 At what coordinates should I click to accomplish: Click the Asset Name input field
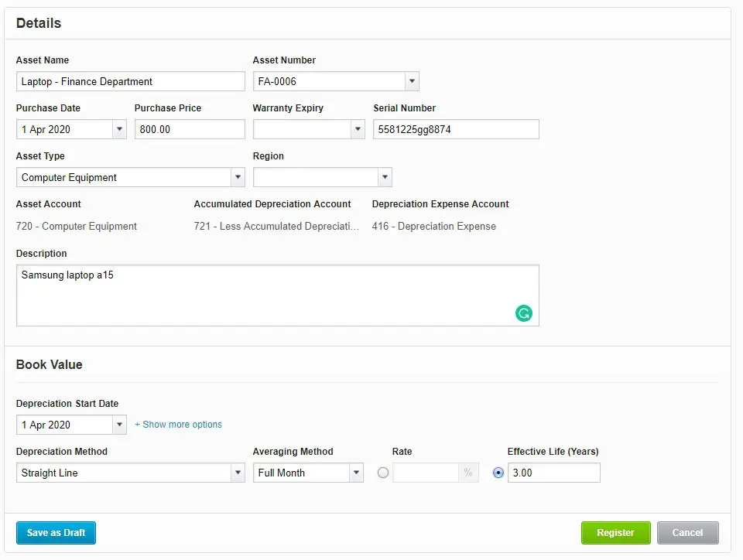point(130,80)
